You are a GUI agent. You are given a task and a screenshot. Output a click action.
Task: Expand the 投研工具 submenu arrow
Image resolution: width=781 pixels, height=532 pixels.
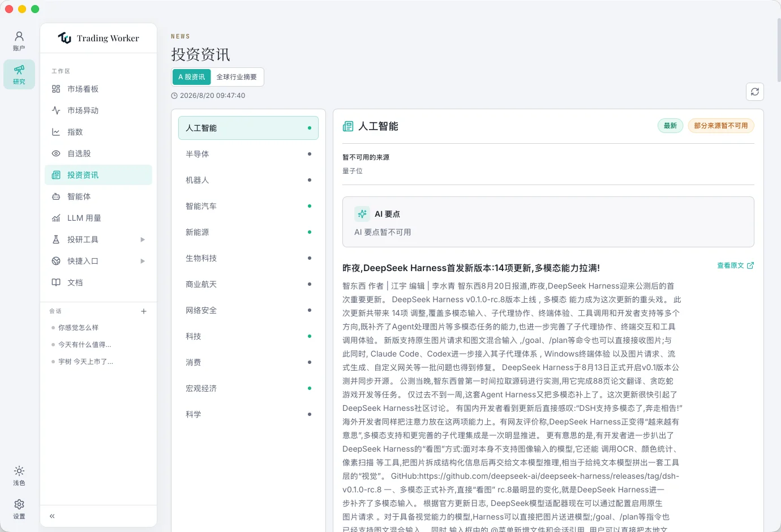(143, 239)
